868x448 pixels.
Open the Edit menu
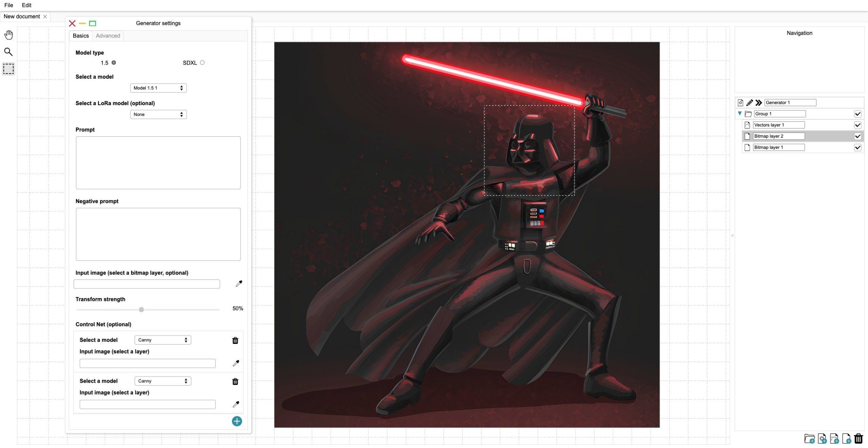point(26,5)
